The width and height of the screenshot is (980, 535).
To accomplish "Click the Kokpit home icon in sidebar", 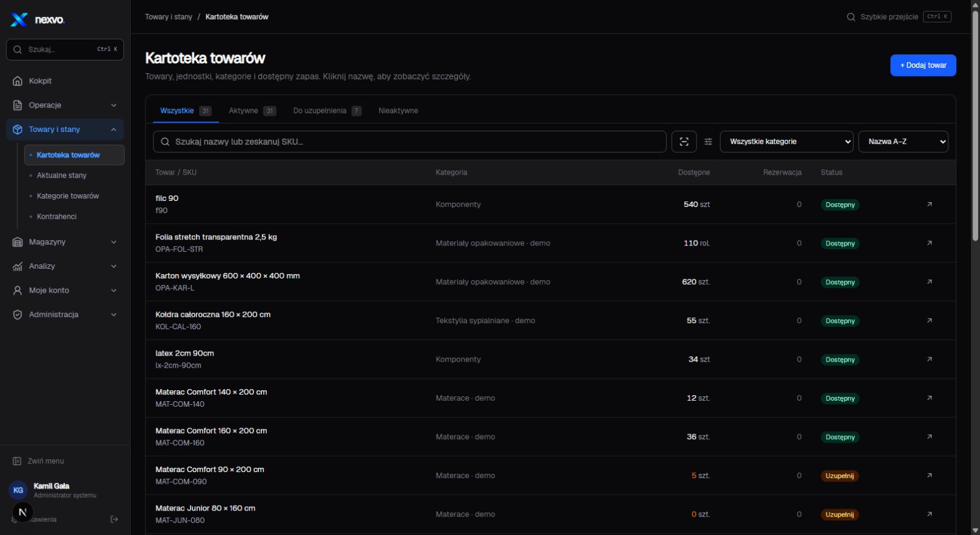I will (x=18, y=81).
